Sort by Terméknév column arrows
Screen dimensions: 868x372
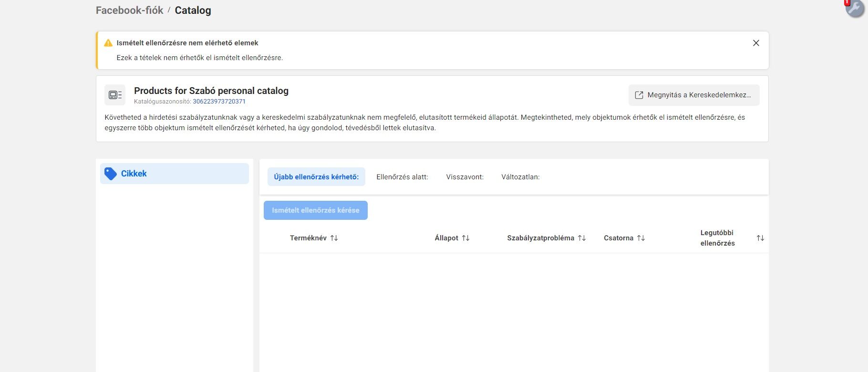334,238
